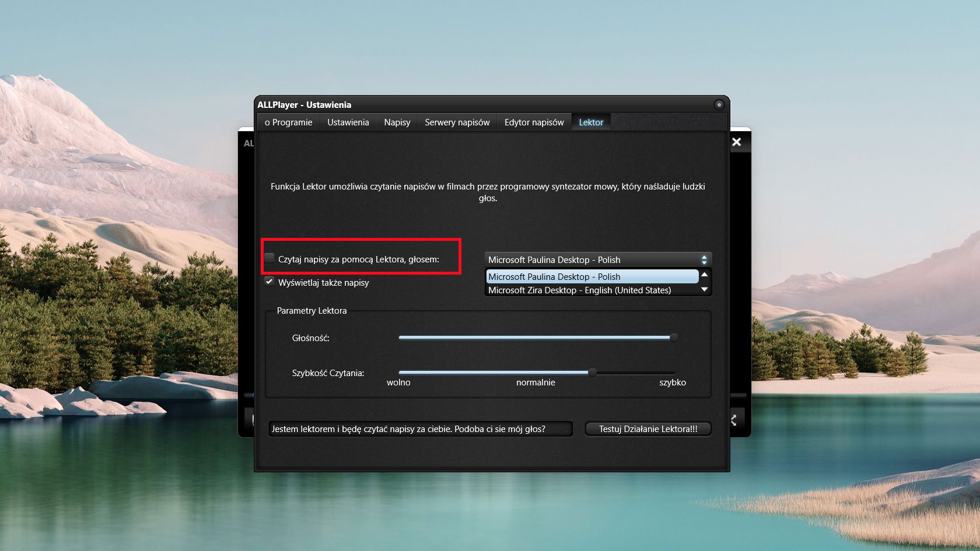Click the Głośność slider handle

[674, 338]
